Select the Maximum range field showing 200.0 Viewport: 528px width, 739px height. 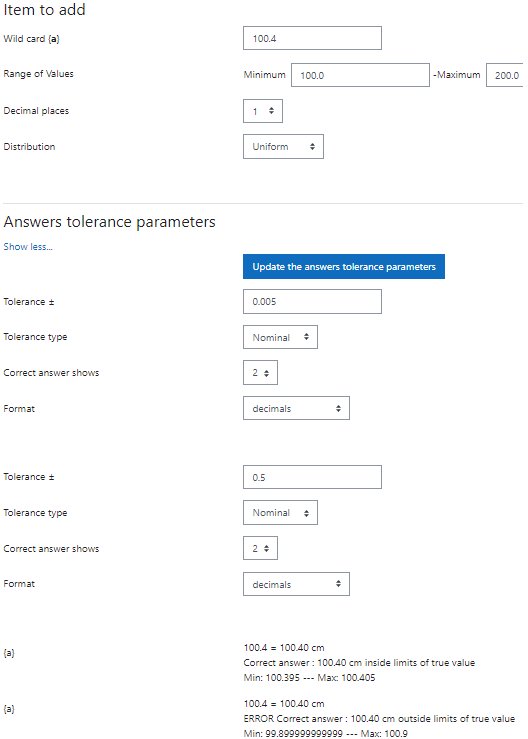(x=505, y=75)
